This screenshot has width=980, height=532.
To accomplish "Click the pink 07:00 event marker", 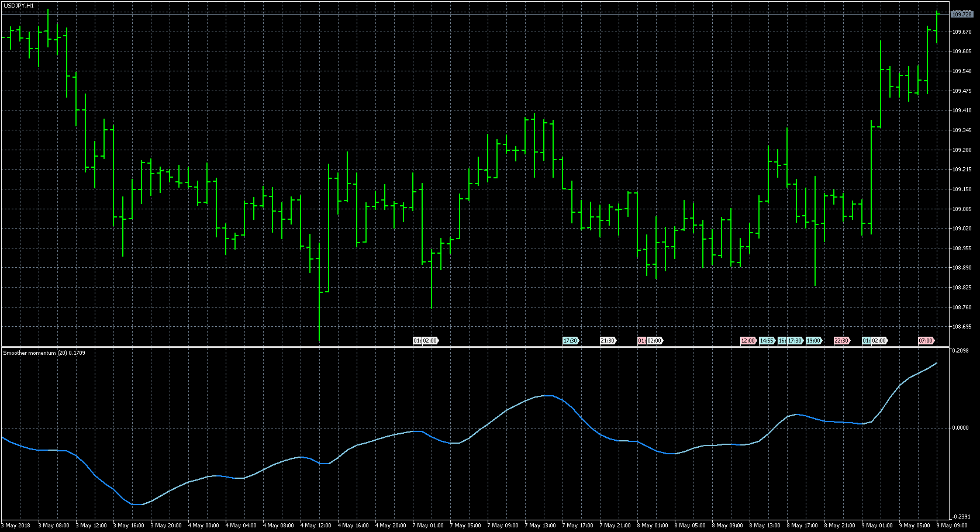I will click(x=926, y=341).
